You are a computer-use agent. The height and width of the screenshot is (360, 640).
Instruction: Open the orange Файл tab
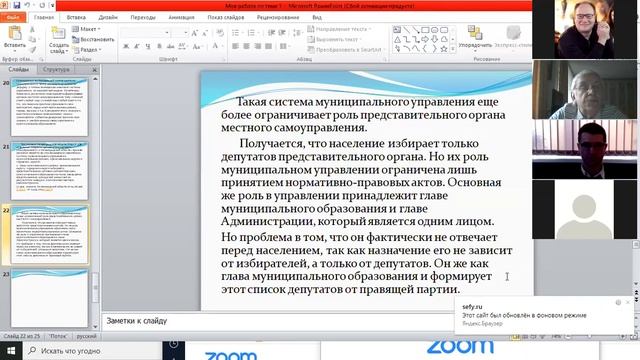13,17
